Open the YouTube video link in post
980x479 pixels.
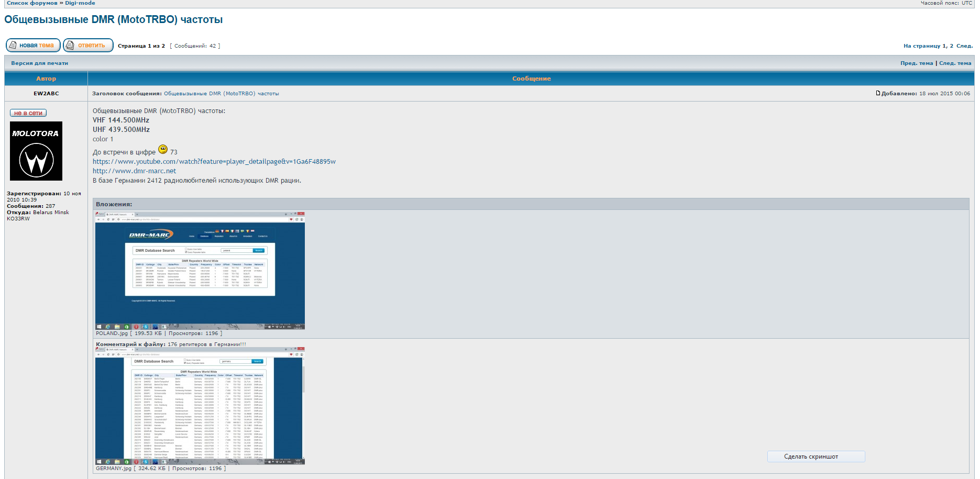214,162
